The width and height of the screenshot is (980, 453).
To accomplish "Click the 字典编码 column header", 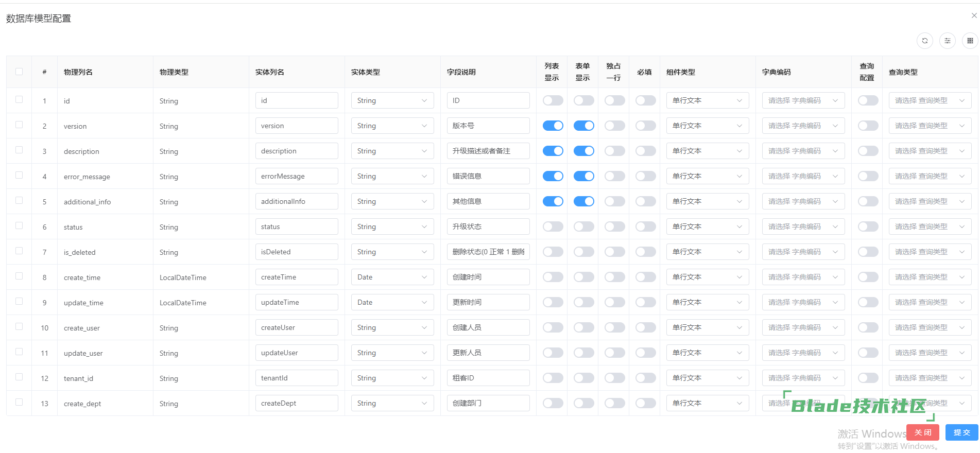I will [x=777, y=72].
